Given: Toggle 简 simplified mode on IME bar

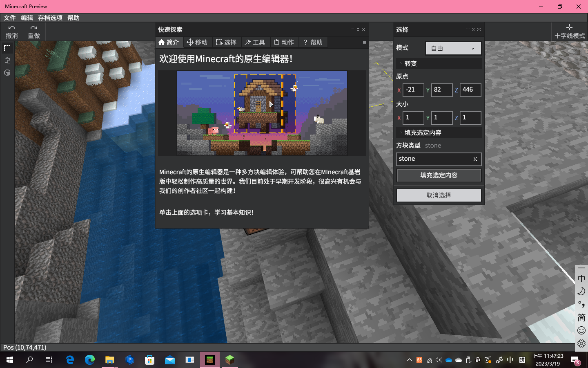Looking at the screenshot, I should [581, 318].
